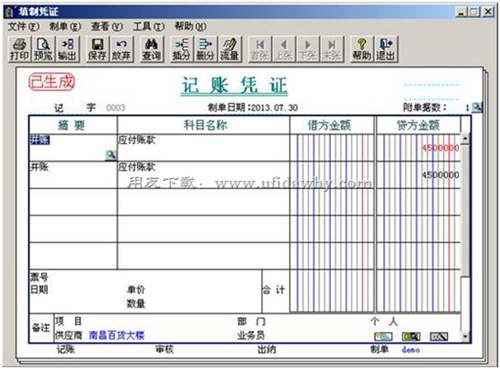The image size is (500, 369).
Task: Click supplier link 南昌百货大楼
Action: pyautogui.click(x=117, y=335)
